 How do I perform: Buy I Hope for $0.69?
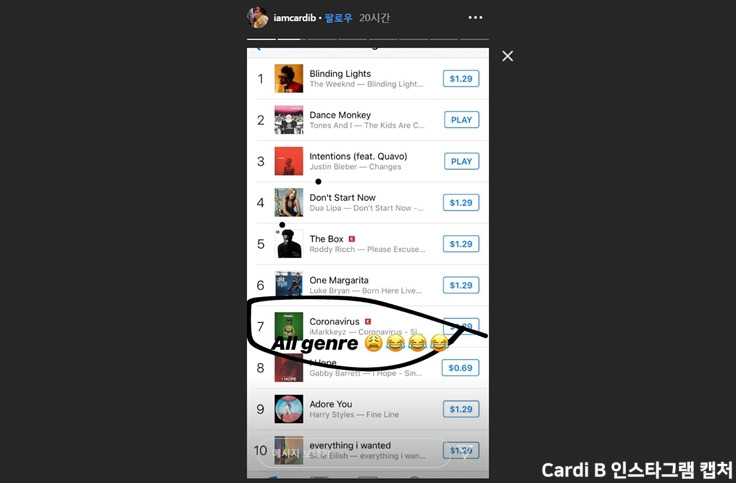click(460, 368)
